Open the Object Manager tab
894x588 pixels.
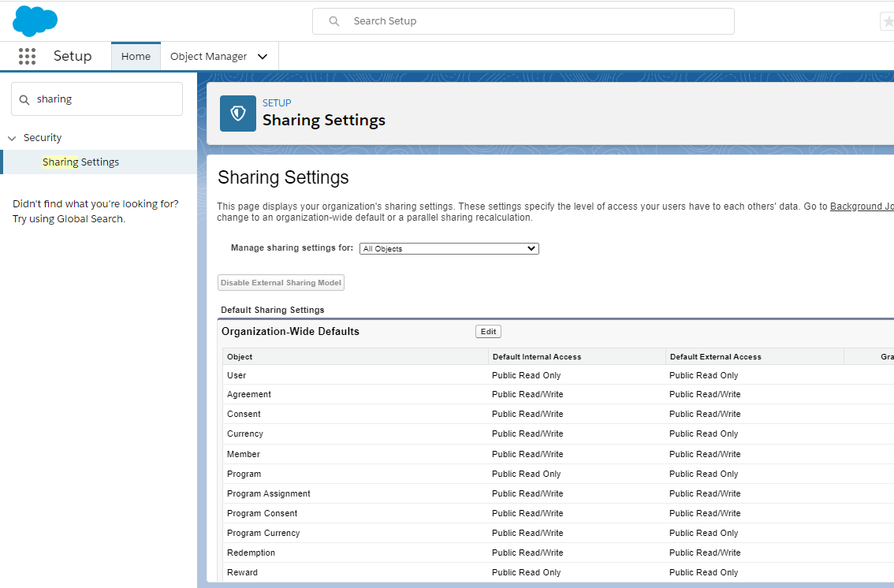tap(208, 57)
